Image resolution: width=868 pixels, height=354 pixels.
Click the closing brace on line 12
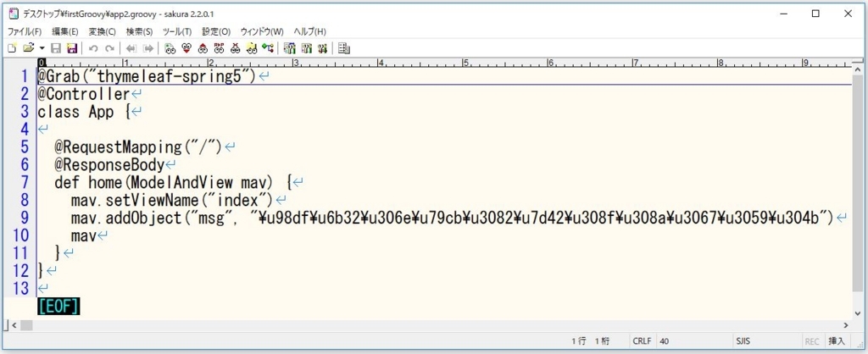41,270
